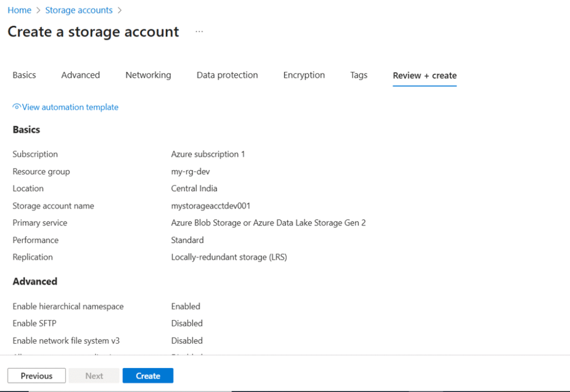
Task: Click the 'my-rg-dev' resource group value
Action: point(190,171)
